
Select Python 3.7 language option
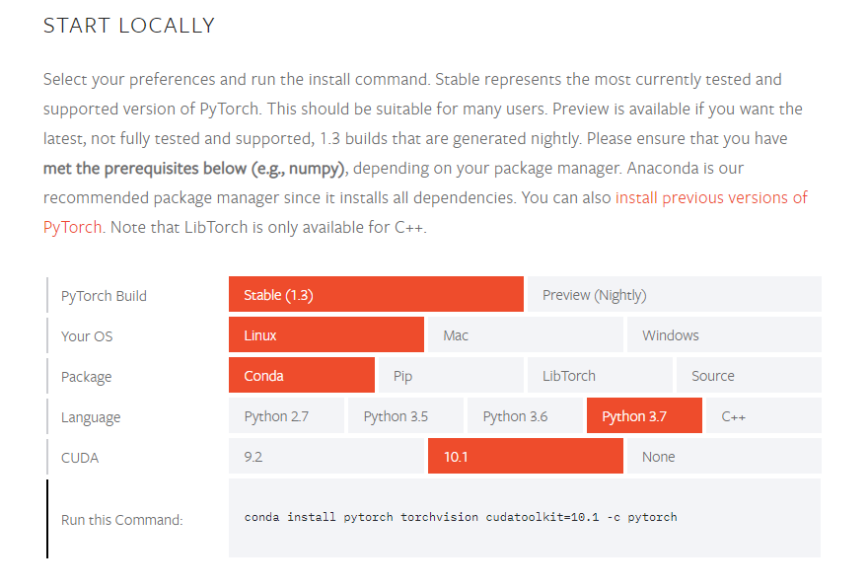click(x=644, y=415)
